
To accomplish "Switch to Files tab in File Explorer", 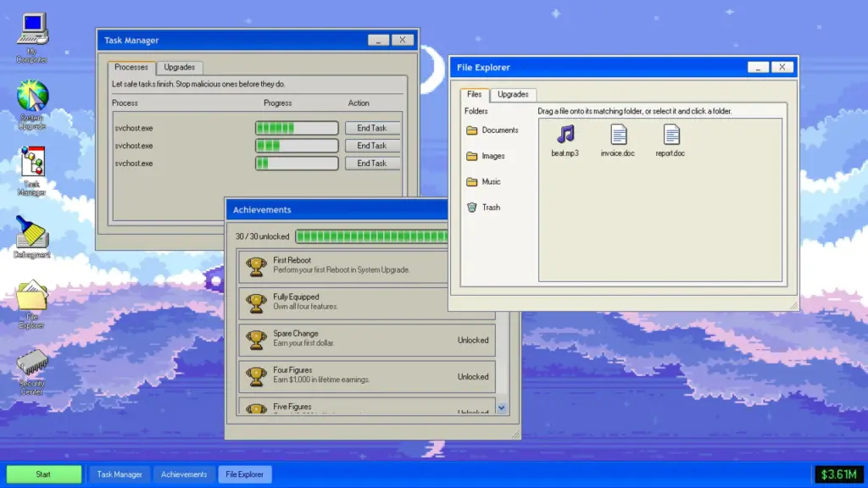I will 475,95.
